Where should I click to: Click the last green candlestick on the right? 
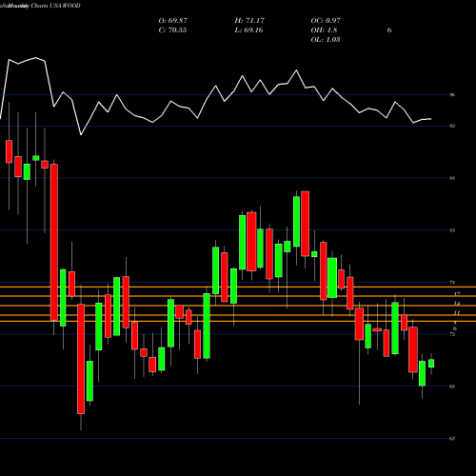tap(431, 364)
